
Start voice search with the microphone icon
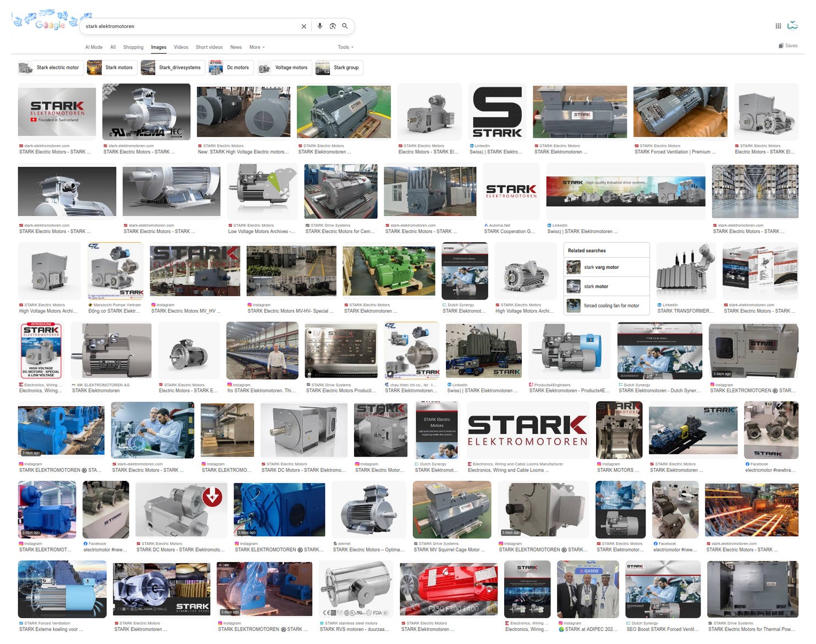click(x=320, y=26)
